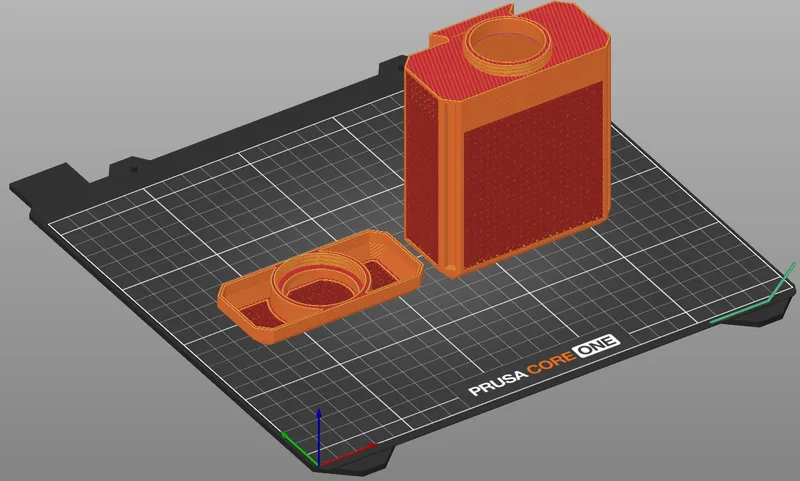Click the green Y axis line at origin
This screenshot has width=800, height=481.
click(298, 447)
